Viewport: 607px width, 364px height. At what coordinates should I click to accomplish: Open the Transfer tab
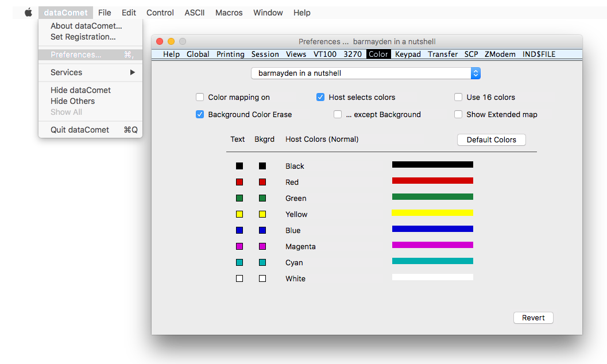click(x=443, y=54)
